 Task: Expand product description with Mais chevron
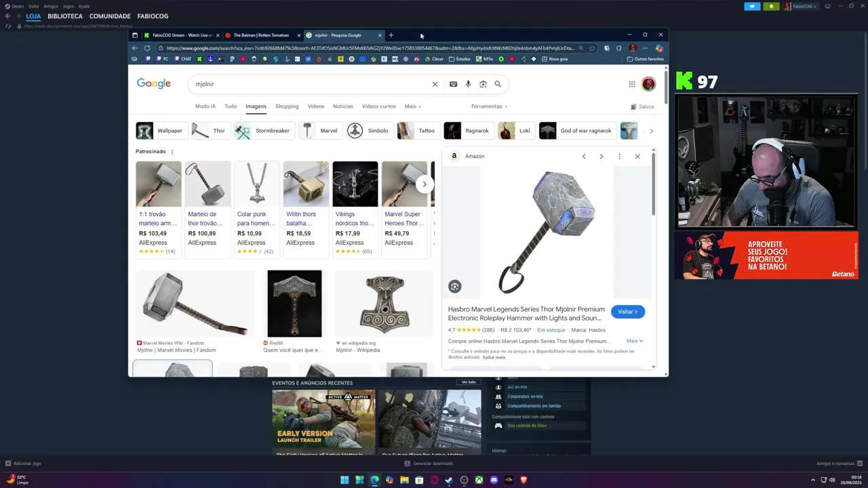pos(635,341)
